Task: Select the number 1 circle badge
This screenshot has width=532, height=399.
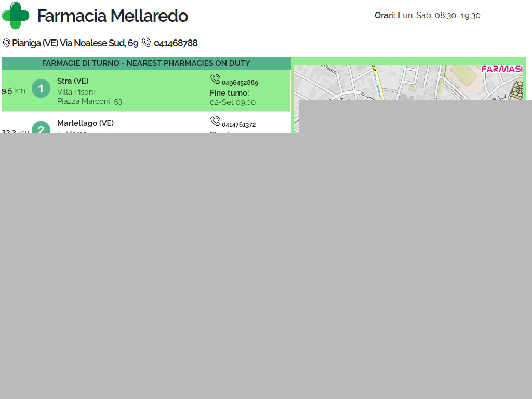Action: click(41, 88)
